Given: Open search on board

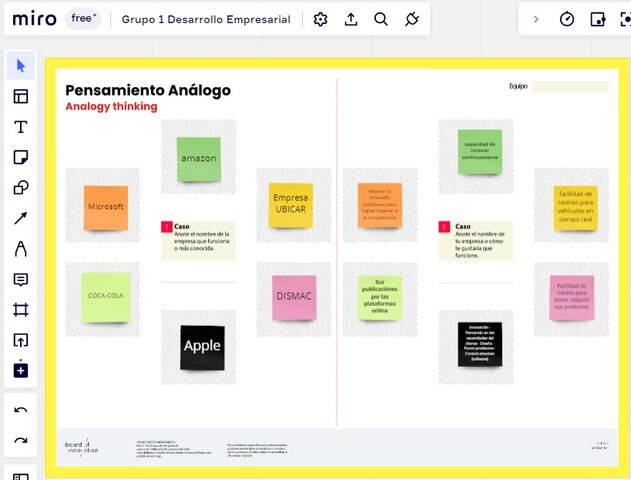Looking at the screenshot, I should click(381, 19).
